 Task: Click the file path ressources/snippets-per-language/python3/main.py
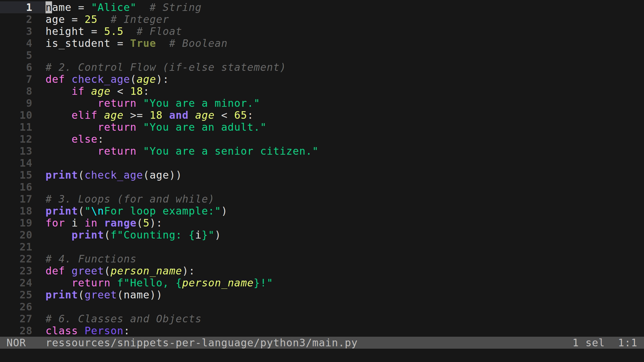pos(202,343)
